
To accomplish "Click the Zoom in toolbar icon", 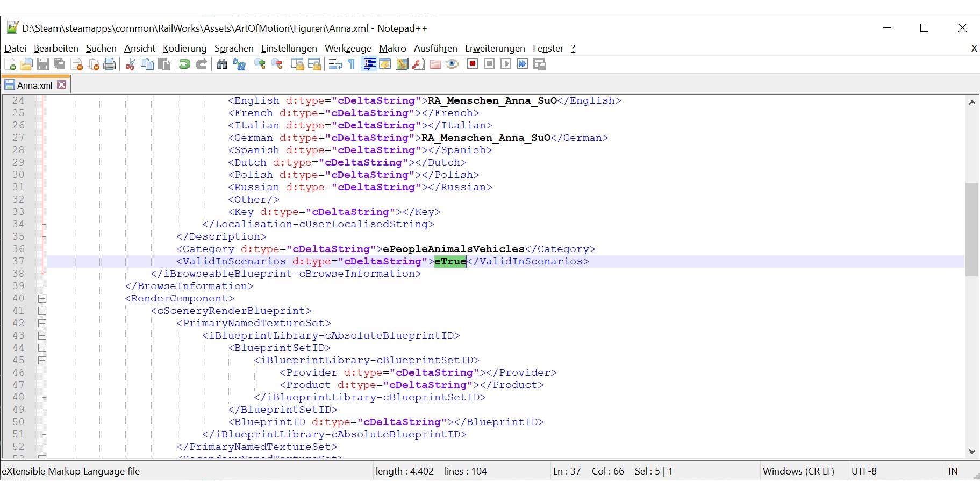I will point(260,64).
